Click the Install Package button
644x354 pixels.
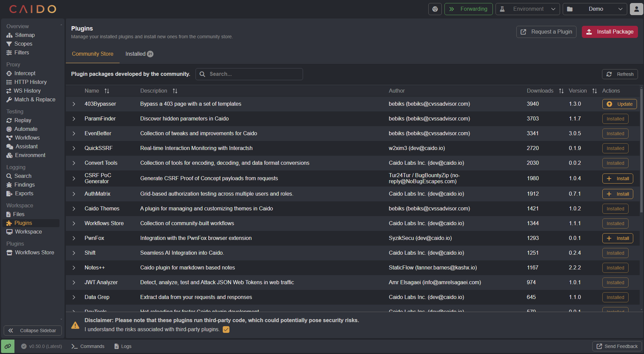point(609,32)
